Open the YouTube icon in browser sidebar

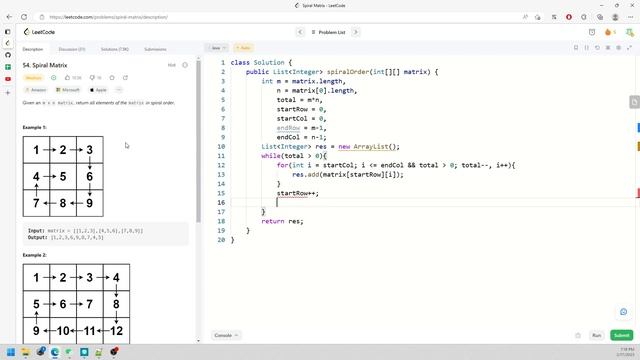click(8, 79)
